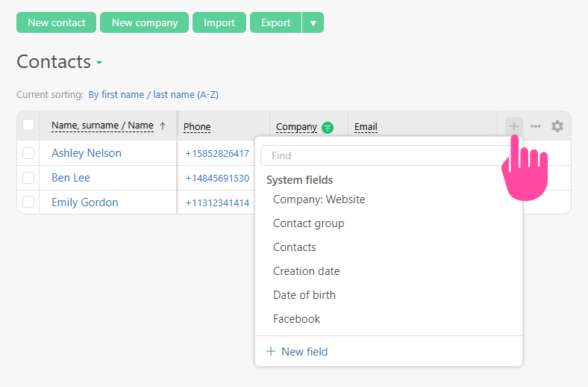Pick Date of birth from list
The width and height of the screenshot is (588, 387).
tap(304, 295)
